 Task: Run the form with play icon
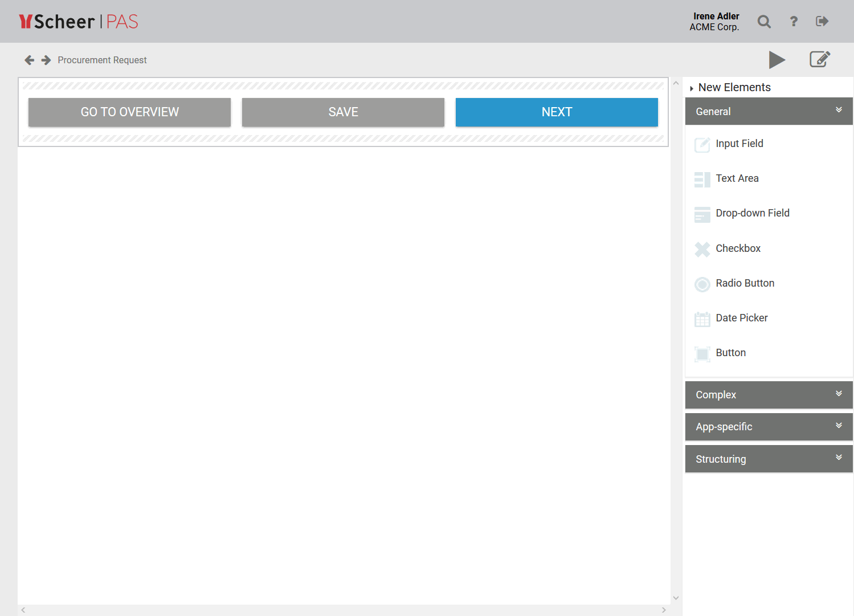coord(777,60)
